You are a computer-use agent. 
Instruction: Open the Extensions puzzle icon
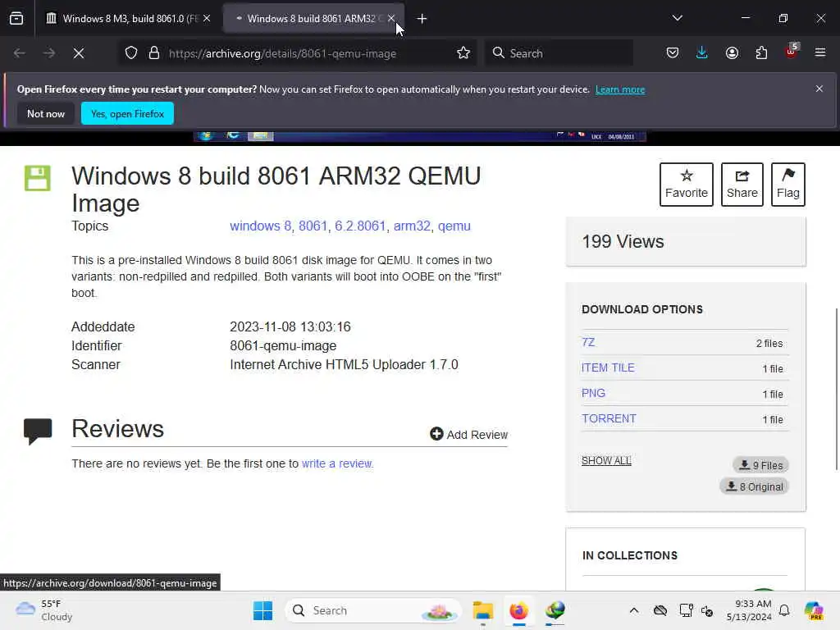point(761,53)
